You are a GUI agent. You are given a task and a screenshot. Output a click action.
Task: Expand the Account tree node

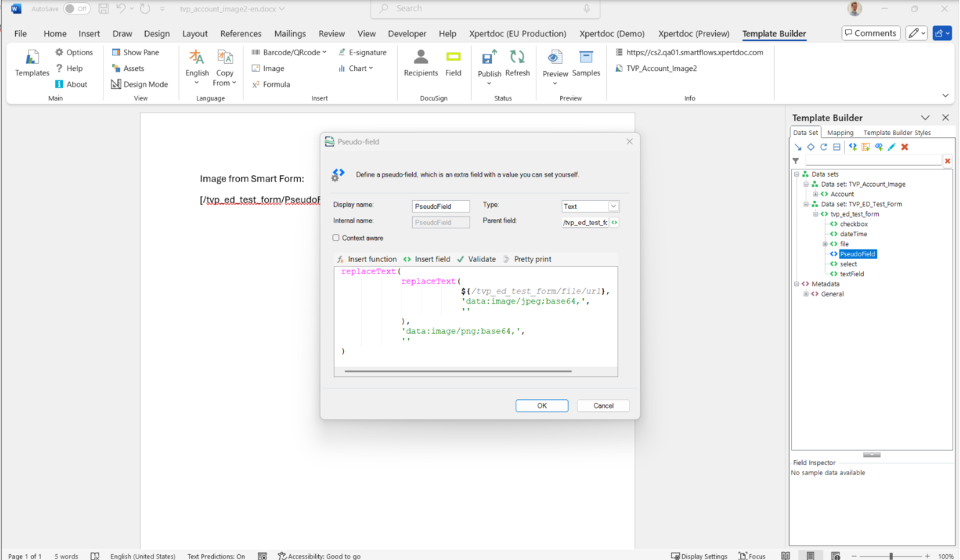pos(816,194)
